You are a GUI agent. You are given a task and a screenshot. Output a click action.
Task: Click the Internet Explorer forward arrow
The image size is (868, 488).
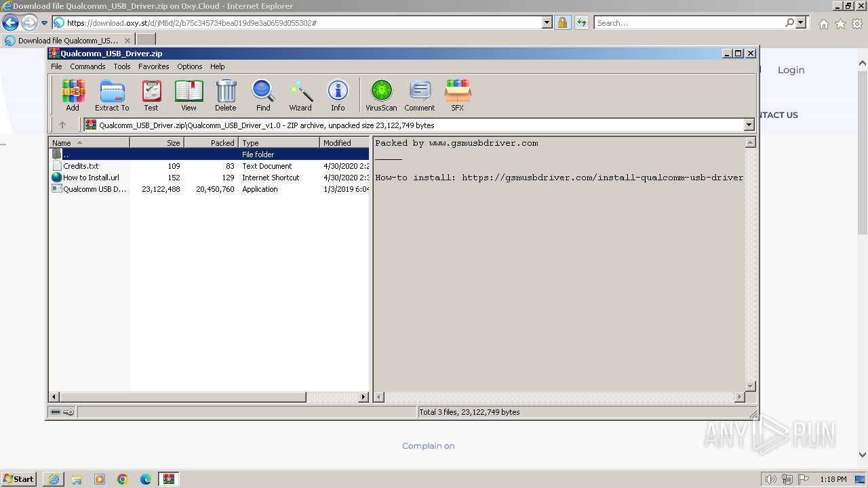[x=29, y=22]
